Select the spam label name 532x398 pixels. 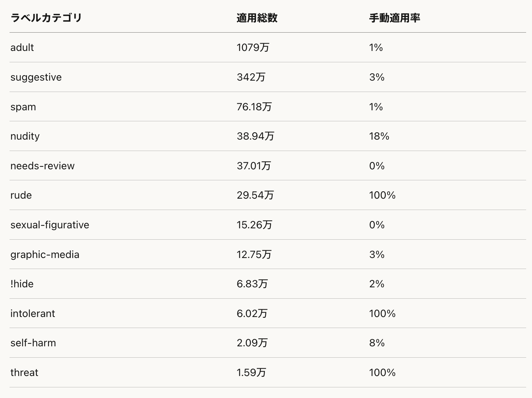[23, 107]
